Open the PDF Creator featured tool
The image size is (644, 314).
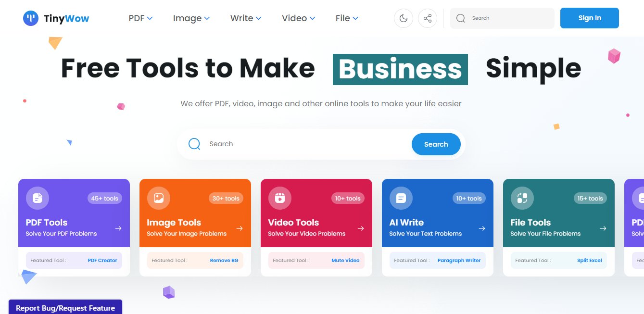(x=102, y=261)
